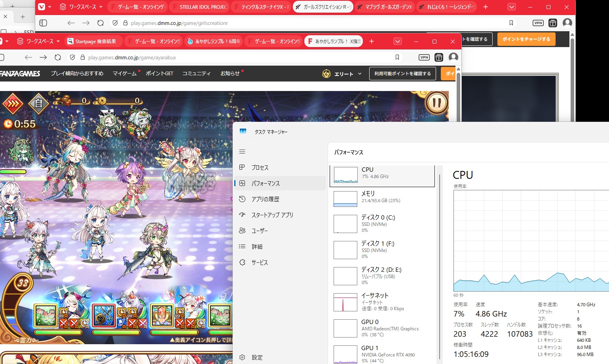Toggle the VPN badge in front address bar
Viewport: 609px width, 364px height.
pos(424,57)
